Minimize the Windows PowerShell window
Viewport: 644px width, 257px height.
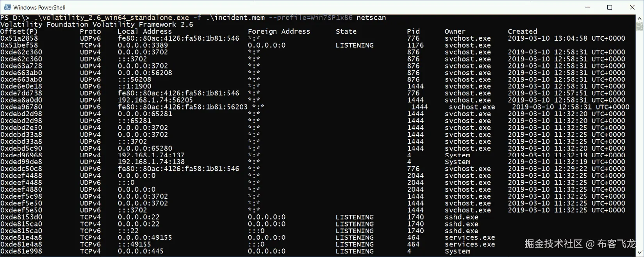(588, 7)
